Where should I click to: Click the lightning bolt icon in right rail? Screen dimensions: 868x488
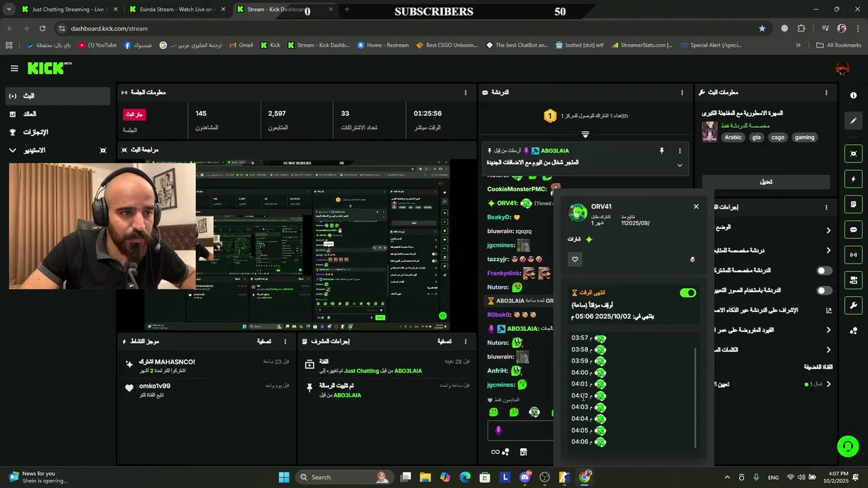pos(854,179)
